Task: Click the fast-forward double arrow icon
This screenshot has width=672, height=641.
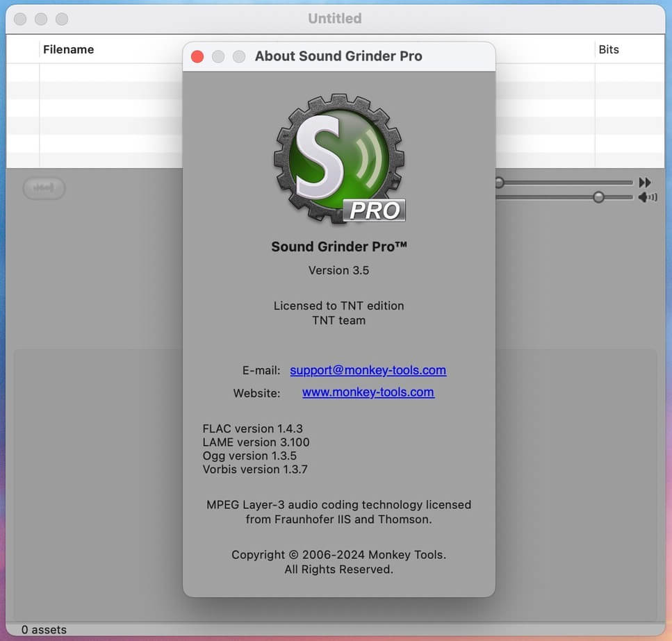Action: tap(645, 183)
